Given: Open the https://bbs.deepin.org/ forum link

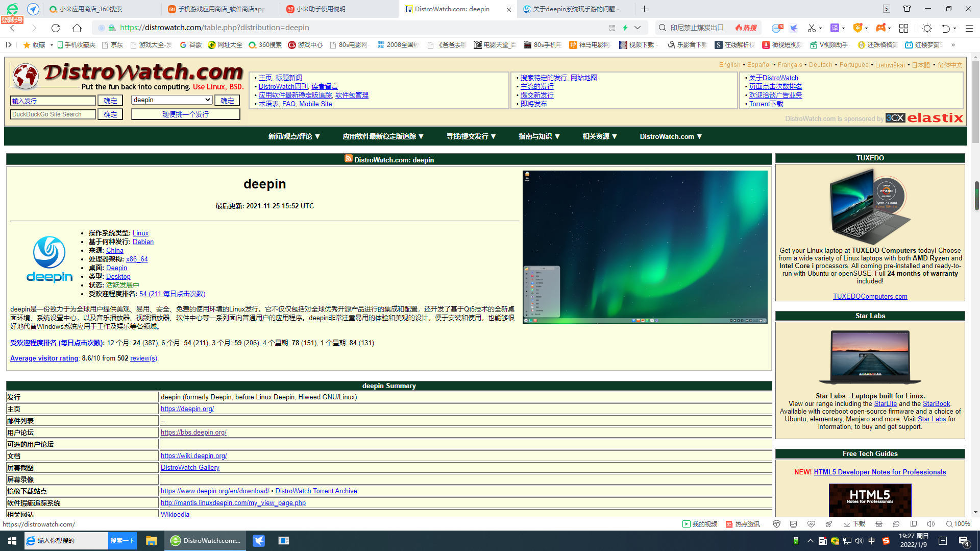Looking at the screenshot, I should (x=193, y=433).
